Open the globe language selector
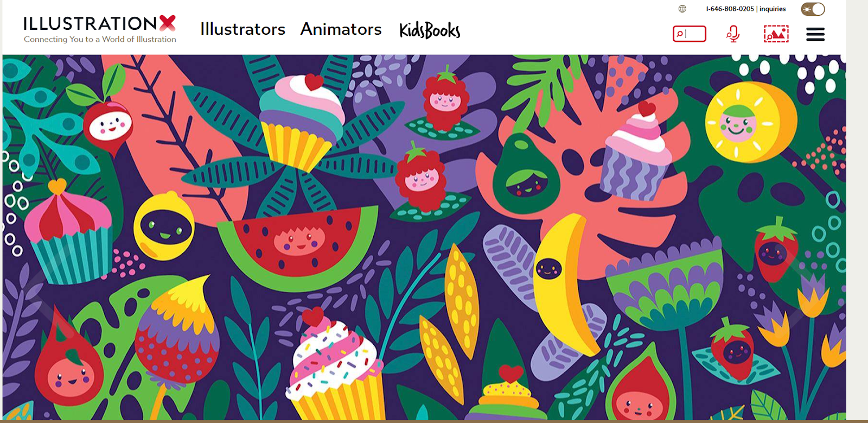This screenshot has width=868, height=423. click(682, 9)
